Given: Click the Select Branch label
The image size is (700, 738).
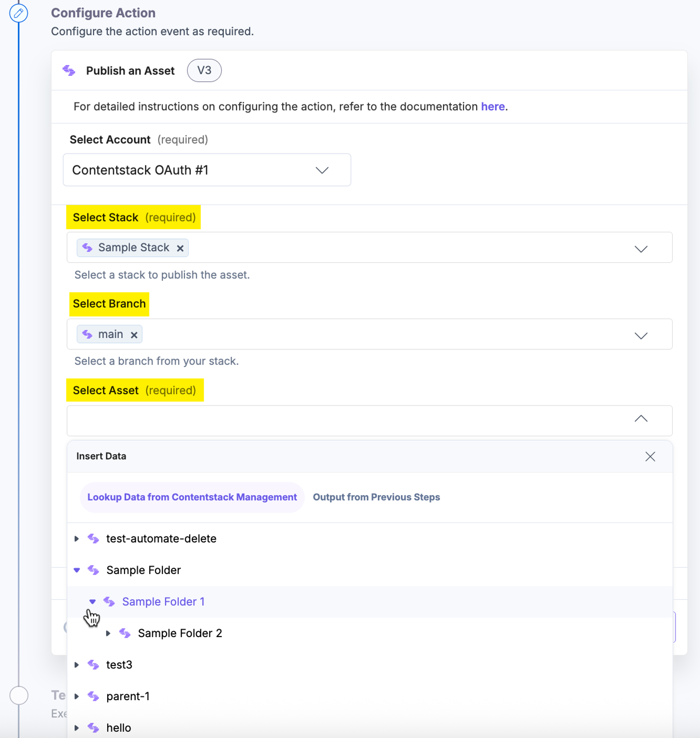Looking at the screenshot, I should (x=109, y=304).
